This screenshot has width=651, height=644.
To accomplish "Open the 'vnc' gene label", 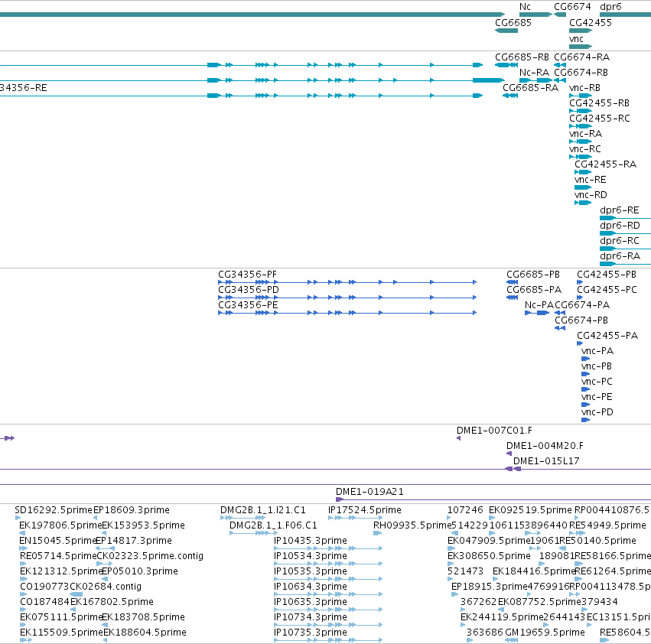I will click(x=576, y=39).
